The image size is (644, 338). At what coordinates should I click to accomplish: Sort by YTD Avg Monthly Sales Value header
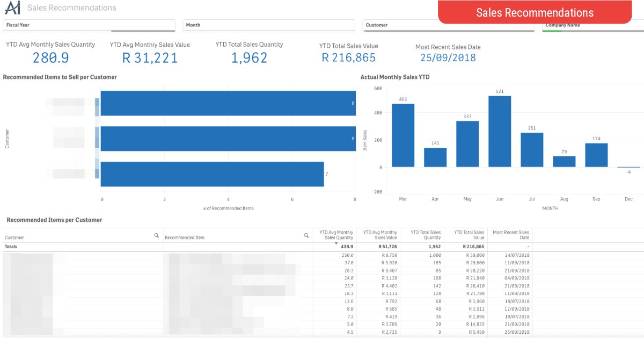[380, 235]
